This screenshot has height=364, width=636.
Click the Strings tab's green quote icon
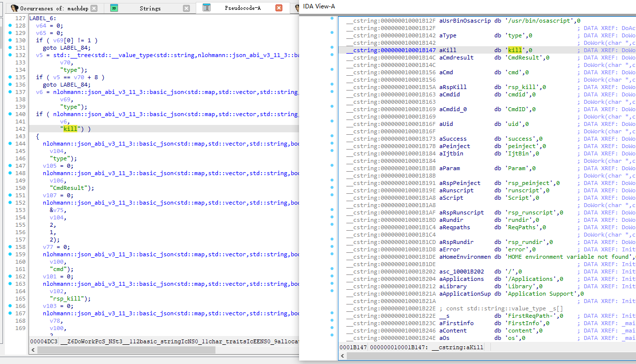tap(114, 8)
